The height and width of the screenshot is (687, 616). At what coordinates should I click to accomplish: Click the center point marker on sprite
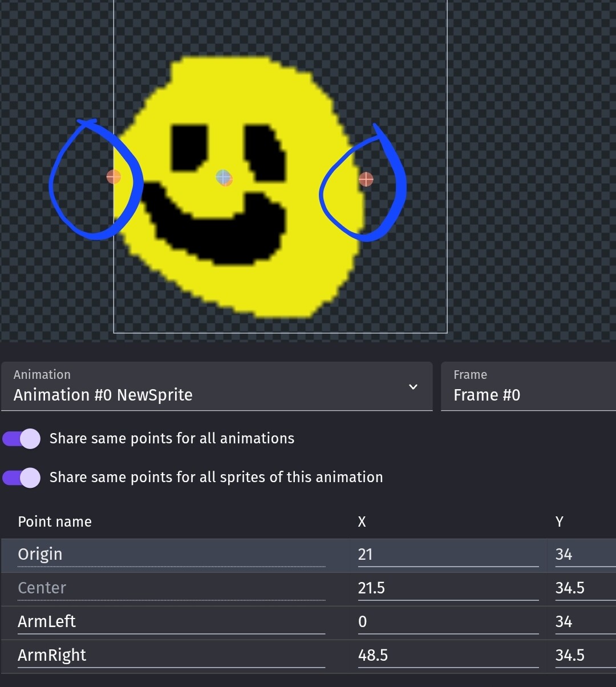pyautogui.click(x=224, y=177)
